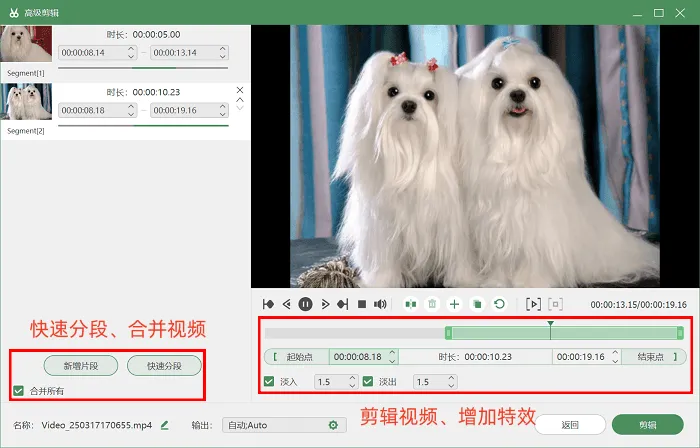
Task: Set the 起始点 start point
Action: [x=296, y=357]
